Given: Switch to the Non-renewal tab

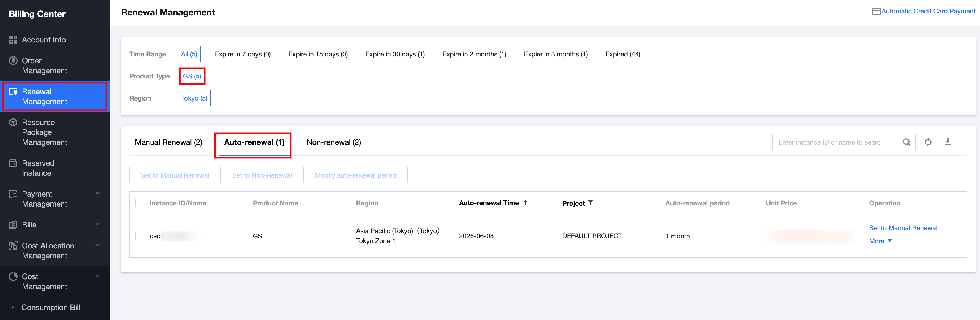Looking at the screenshot, I should [x=333, y=142].
